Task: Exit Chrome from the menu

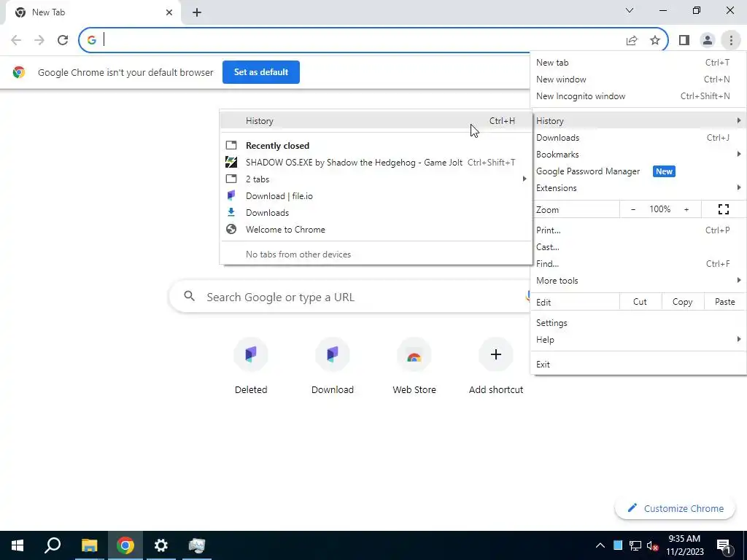Action: [638, 365]
